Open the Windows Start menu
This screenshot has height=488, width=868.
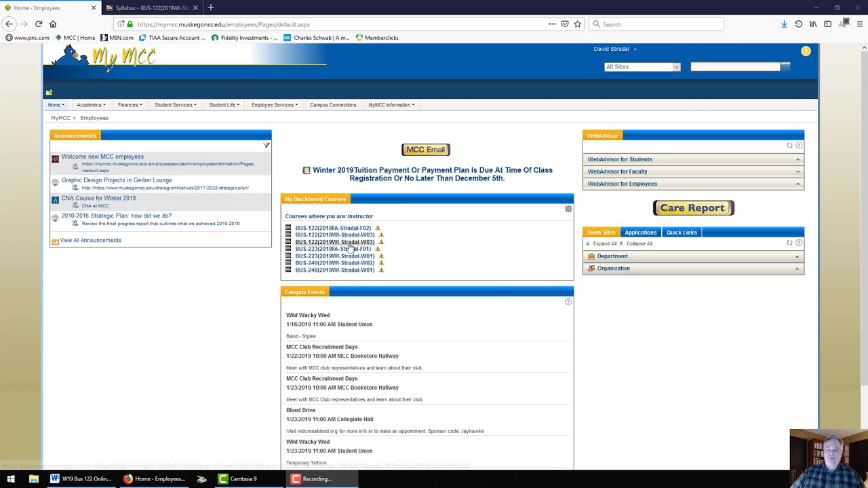point(11,479)
